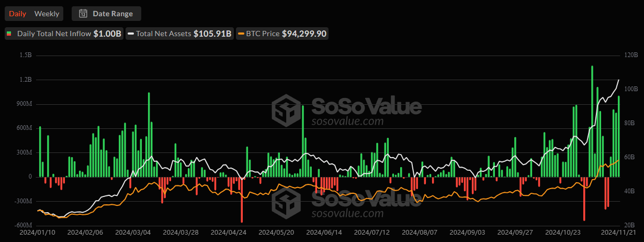Click the 120B right axis label

631,56
